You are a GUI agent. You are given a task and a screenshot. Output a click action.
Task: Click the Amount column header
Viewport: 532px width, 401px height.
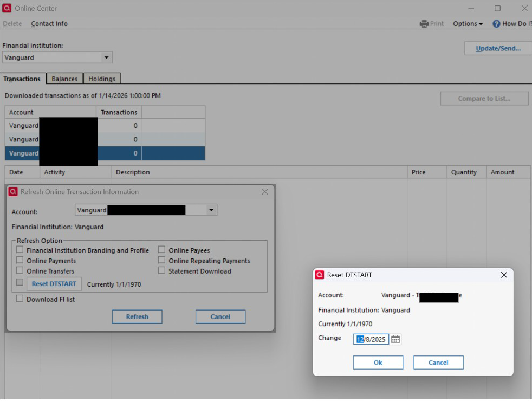click(509, 172)
